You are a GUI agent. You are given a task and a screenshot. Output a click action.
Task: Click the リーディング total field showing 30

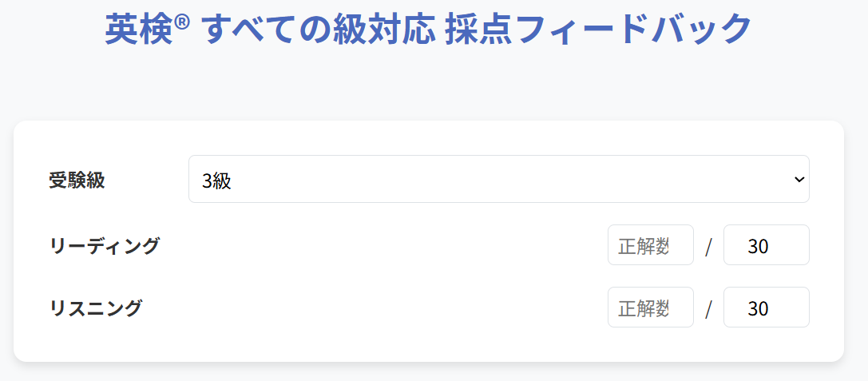point(766,245)
